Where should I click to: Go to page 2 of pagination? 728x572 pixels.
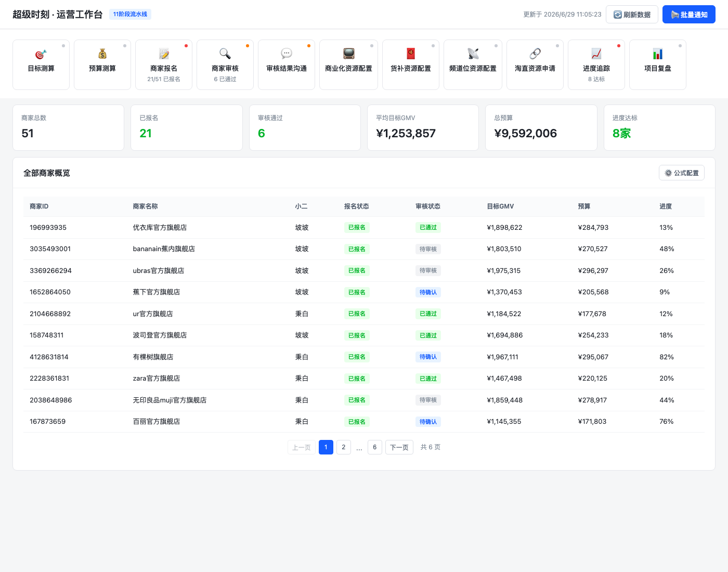click(344, 447)
